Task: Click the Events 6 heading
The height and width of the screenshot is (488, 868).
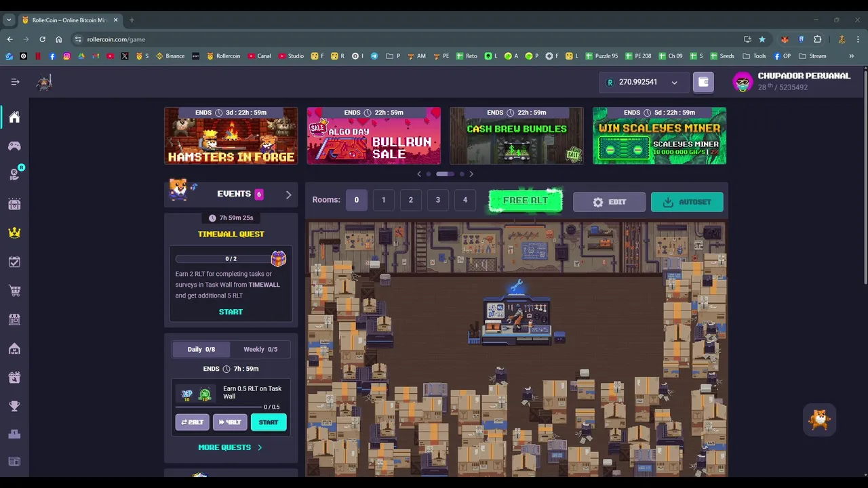Action: click(x=239, y=194)
